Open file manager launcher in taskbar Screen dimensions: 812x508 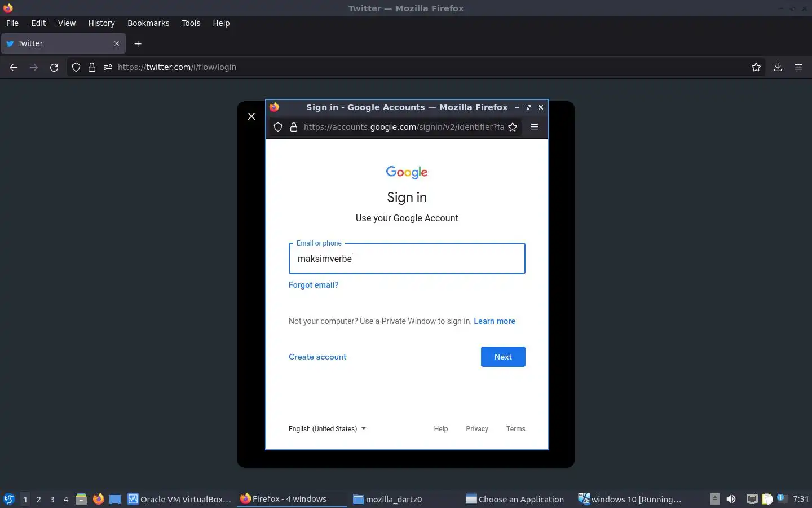[x=81, y=499]
